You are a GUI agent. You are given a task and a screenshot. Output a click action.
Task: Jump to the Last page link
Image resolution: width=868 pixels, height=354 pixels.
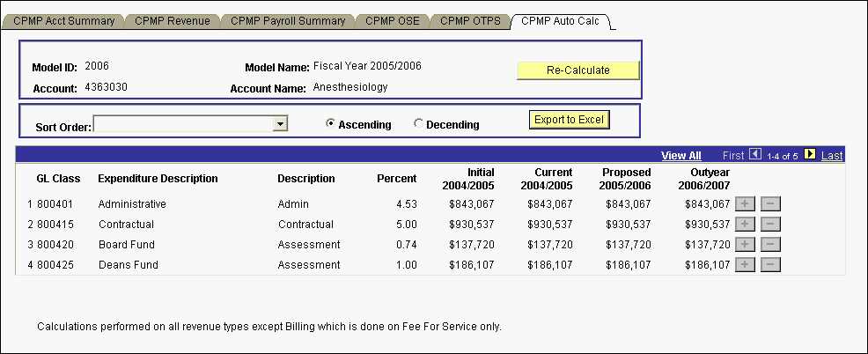[x=832, y=156]
